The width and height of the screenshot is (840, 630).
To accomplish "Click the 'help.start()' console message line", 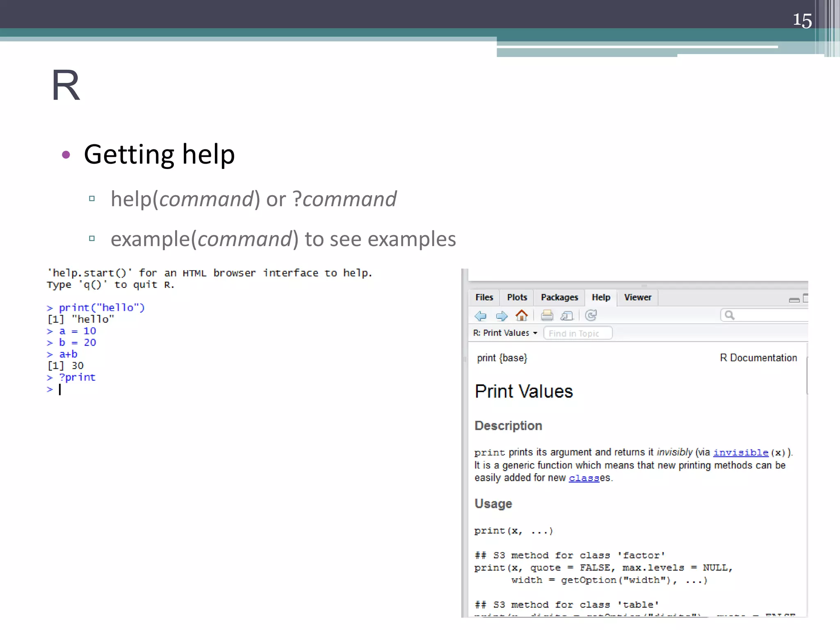I will [x=210, y=273].
